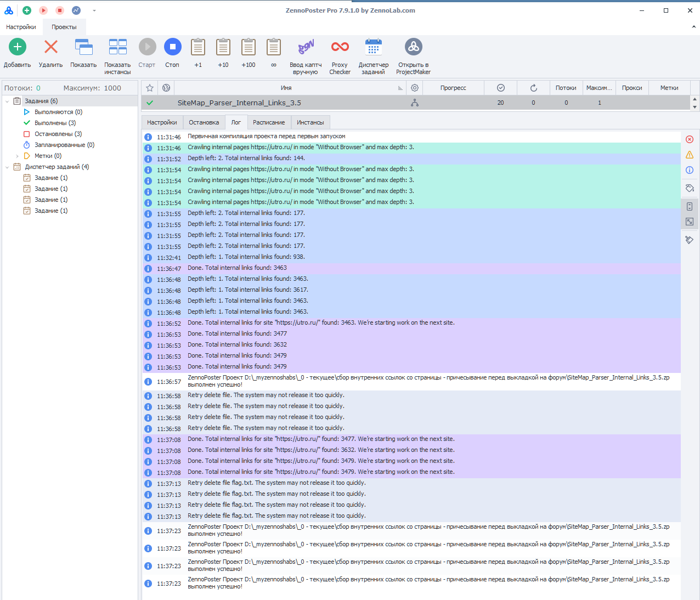Select Выполнены (3) tree item
Image resolution: width=700 pixels, height=600 pixels.
(55, 123)
